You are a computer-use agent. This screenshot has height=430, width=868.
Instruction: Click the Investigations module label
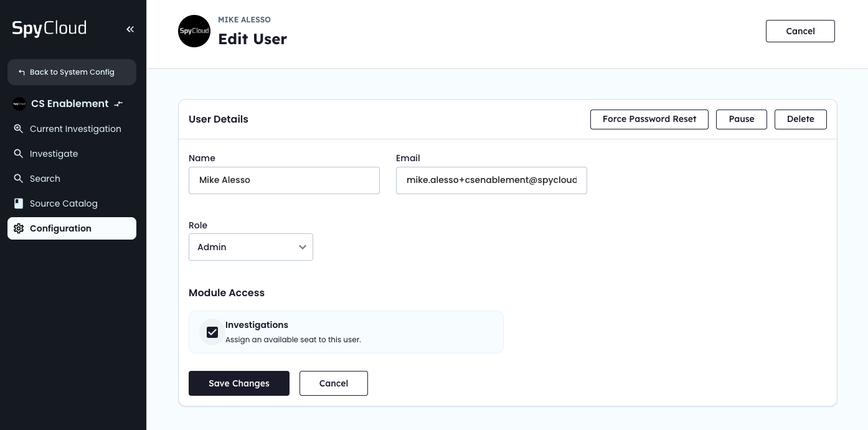pos(257,325)
